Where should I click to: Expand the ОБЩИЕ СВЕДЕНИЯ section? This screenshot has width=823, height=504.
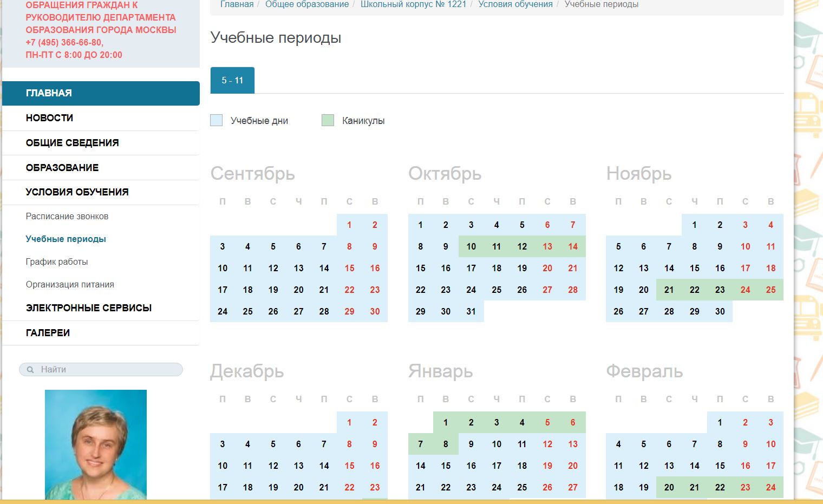(72, 143)
